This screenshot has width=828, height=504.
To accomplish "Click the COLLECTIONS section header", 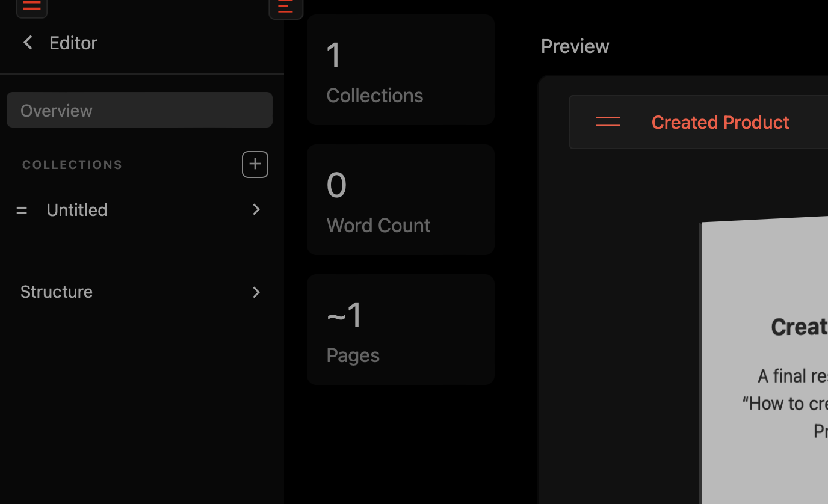I will pyautogui.click(x=72, y=165).
